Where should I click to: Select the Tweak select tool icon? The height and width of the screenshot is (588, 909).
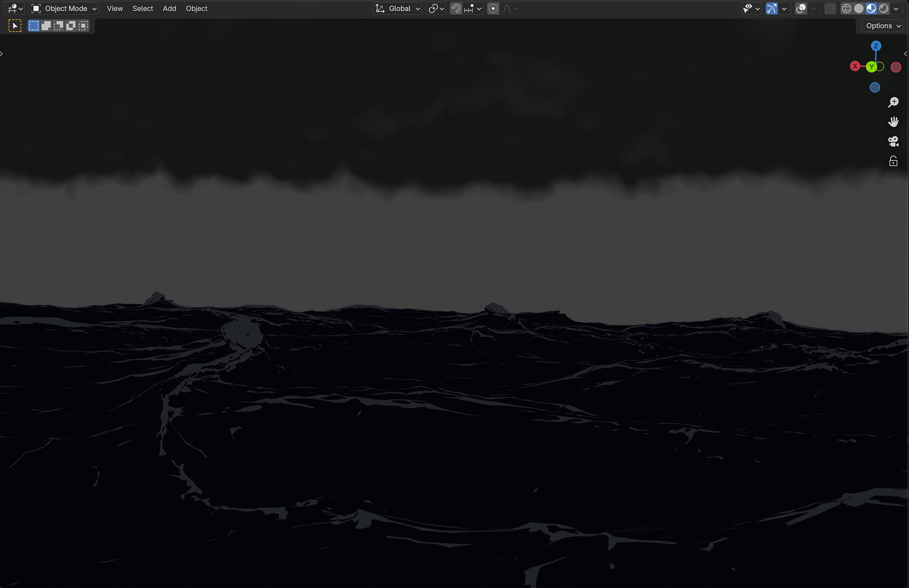coord(15,26)
